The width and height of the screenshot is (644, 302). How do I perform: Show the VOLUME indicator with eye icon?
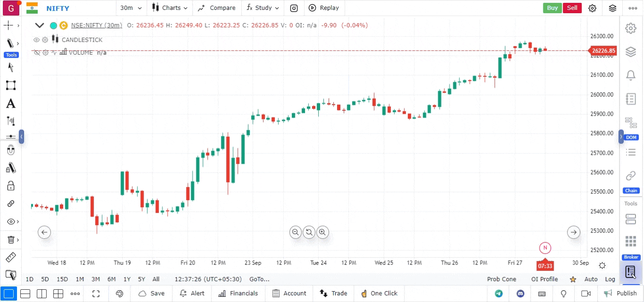click(x=37, y=53)
